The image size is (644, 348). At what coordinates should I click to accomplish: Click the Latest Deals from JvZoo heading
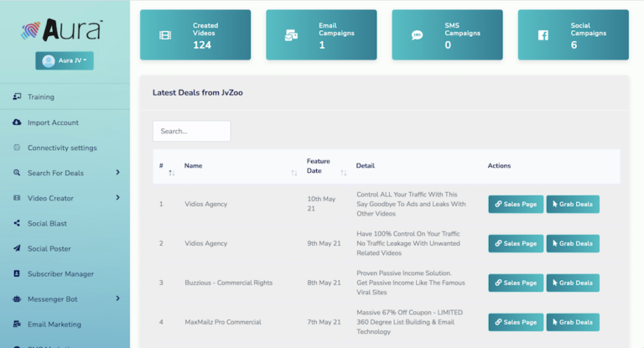point(198,93)
